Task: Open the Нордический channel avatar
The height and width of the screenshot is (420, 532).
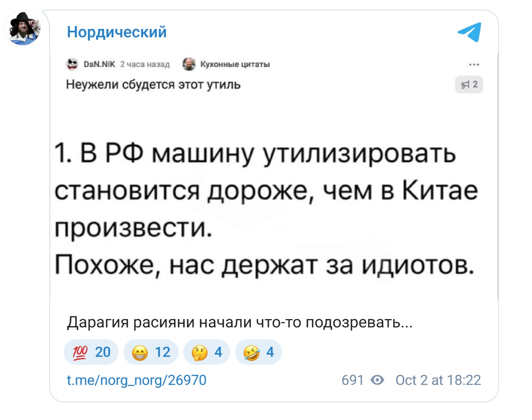Action: click(x=23, y=28)
